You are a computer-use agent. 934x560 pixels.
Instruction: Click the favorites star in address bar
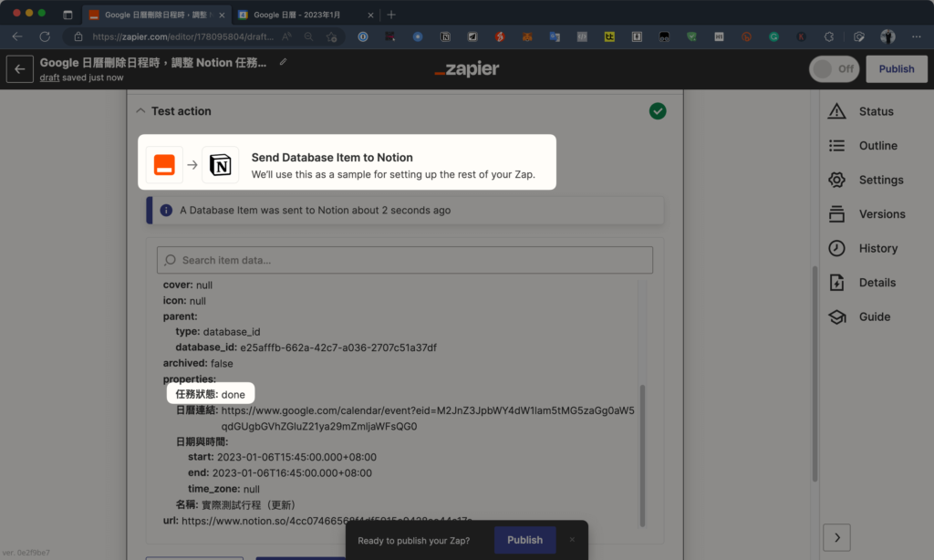332,36
